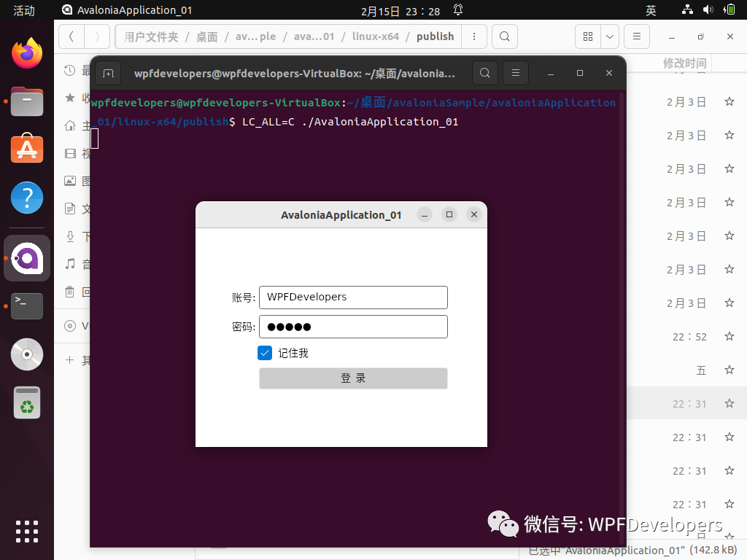Click the 账号 account input field

tap(353, 297)
